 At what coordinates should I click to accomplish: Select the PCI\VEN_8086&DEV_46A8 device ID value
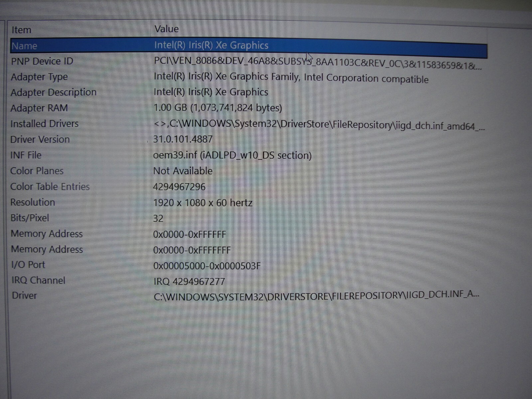point(318,63)
